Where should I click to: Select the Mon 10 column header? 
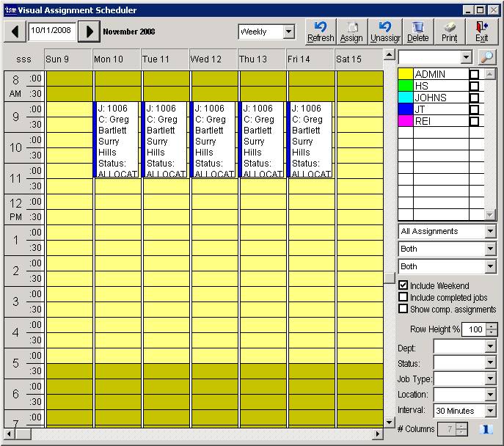click(117, 59)
